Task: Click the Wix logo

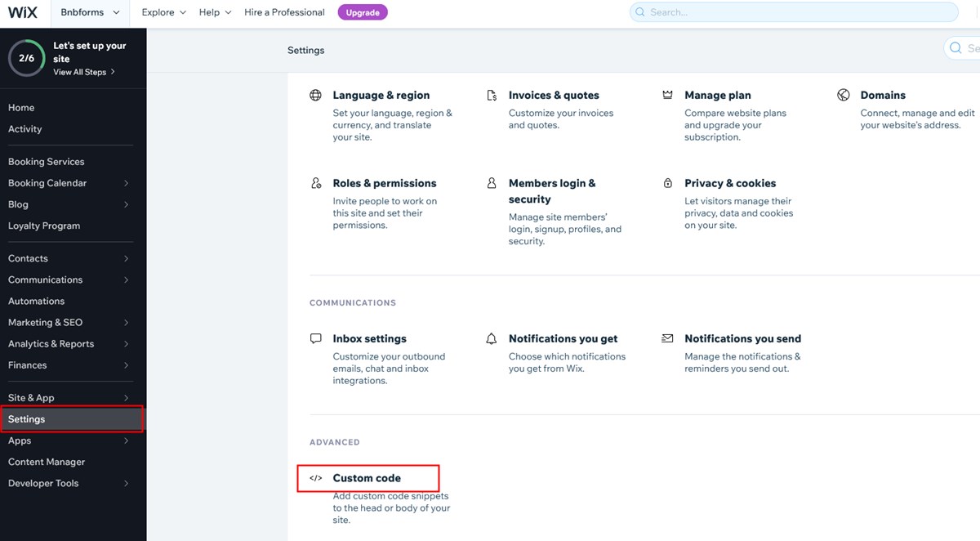Action: point(23,12)
